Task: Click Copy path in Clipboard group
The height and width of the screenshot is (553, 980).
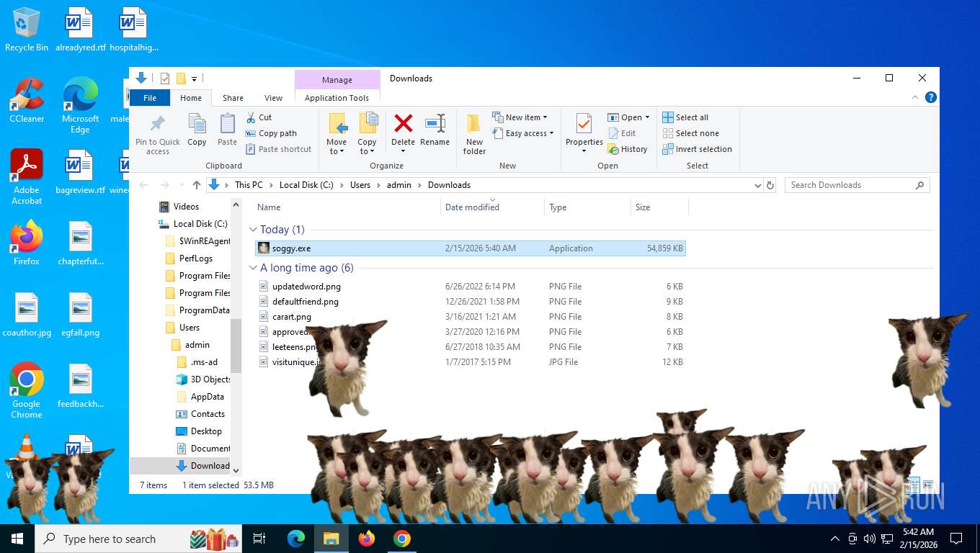Action: [271, 133]
